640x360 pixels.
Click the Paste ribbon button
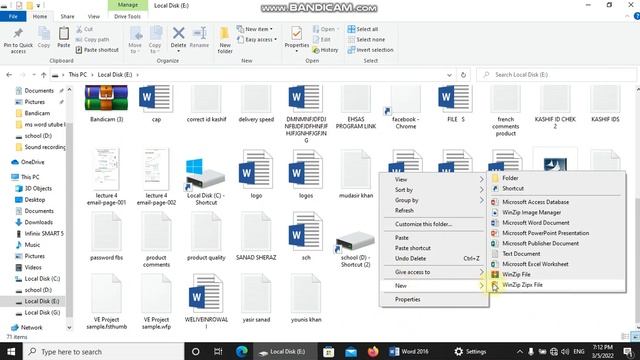pos(64,38)
